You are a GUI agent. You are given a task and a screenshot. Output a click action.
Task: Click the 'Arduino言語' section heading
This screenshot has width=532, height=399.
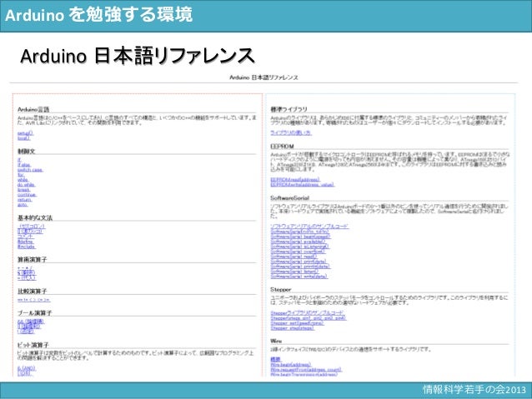[33, 109]
